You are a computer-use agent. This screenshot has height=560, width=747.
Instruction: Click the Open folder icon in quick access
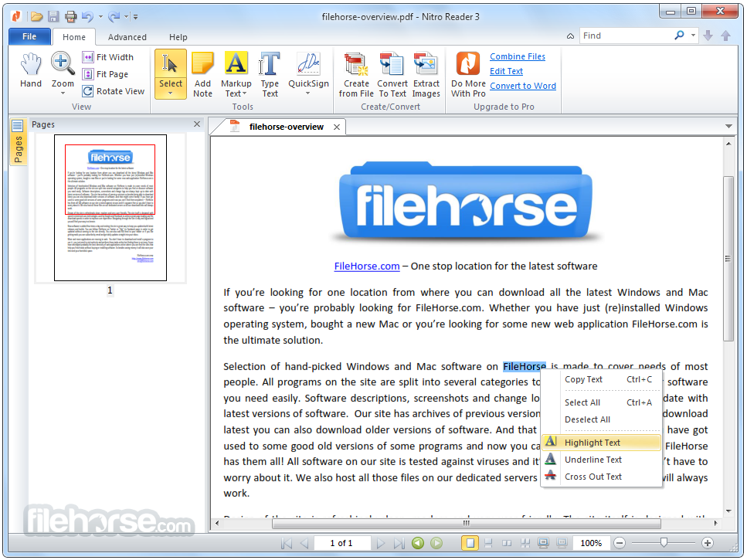(36, 17)
